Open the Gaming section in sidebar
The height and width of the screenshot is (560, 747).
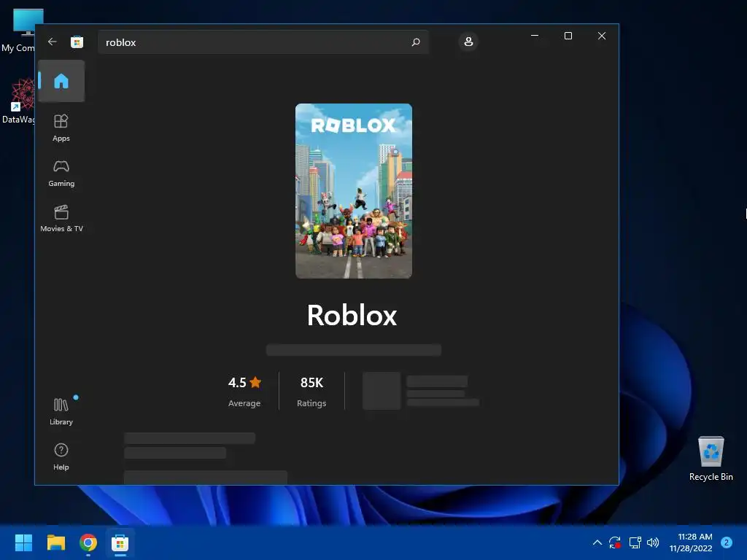(61, 174)
